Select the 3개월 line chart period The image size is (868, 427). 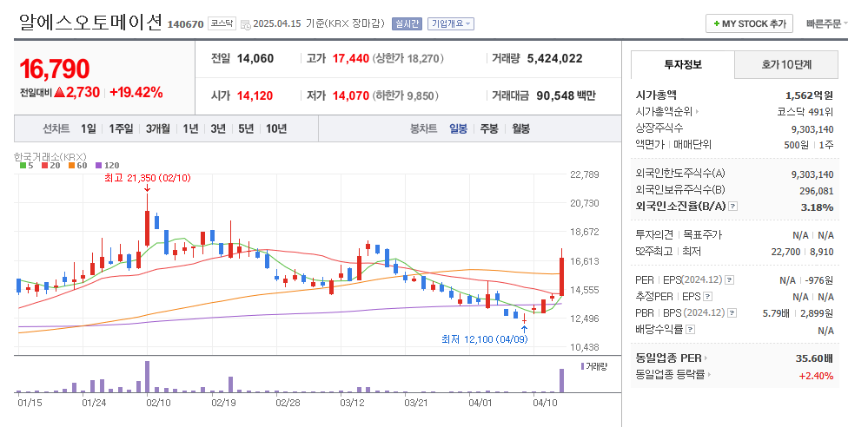click(x=158, y=128)
